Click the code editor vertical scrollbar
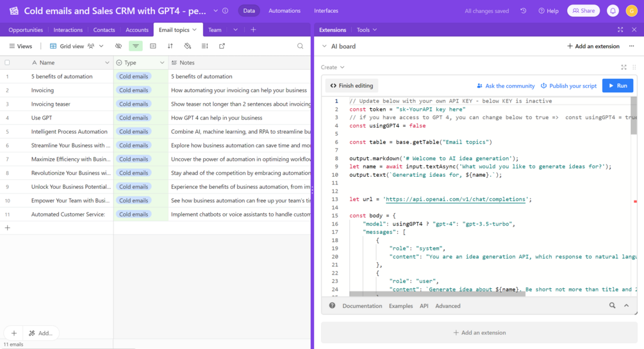 [x=634, y=116]
